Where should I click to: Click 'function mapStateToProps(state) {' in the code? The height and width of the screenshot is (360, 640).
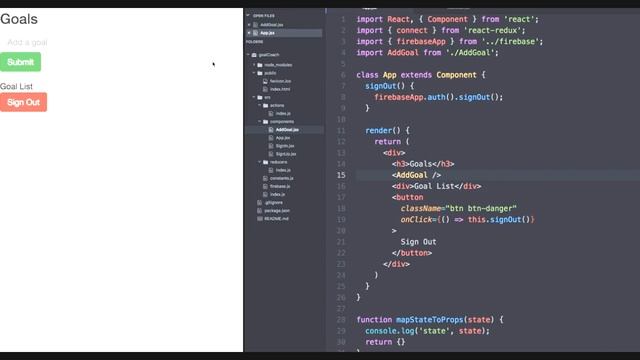coord(430,320)
